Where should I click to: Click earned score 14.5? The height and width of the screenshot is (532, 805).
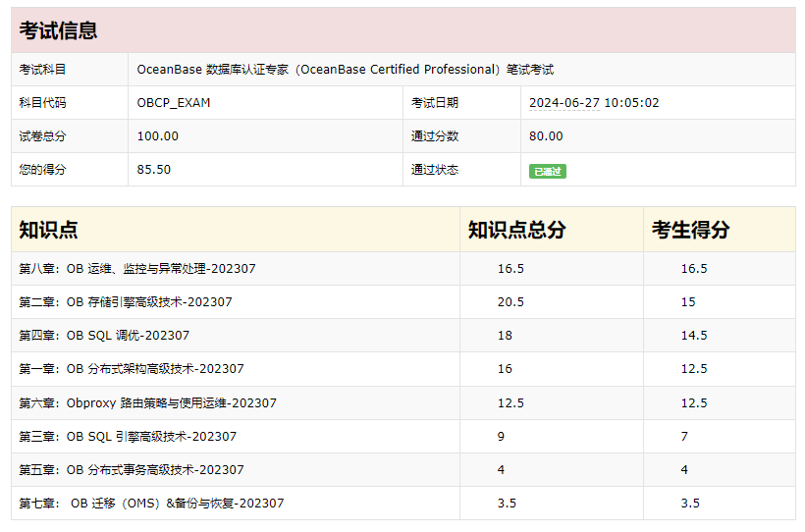tap(694, 336)
